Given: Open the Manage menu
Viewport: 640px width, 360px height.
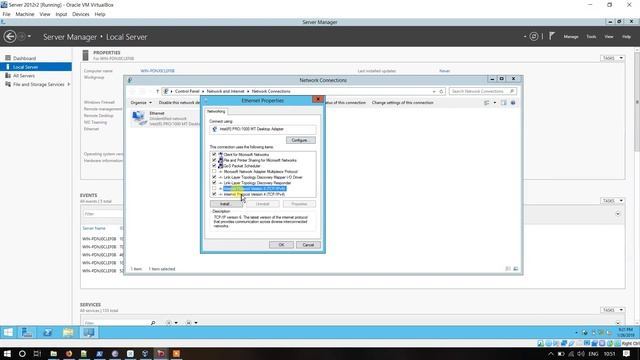Looking at the screenshot, I should tap(571, 37).
